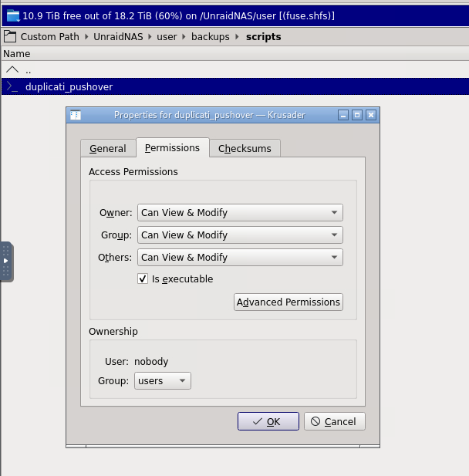Navigate to the user breadcrumb
The height and width of the screenshot is (476, 469).
[x=167, y=37]
